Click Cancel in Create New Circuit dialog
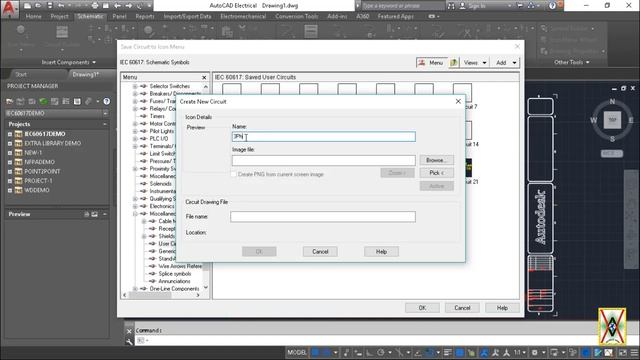This screenshot has height=360, width=640. tap(320, 252)
